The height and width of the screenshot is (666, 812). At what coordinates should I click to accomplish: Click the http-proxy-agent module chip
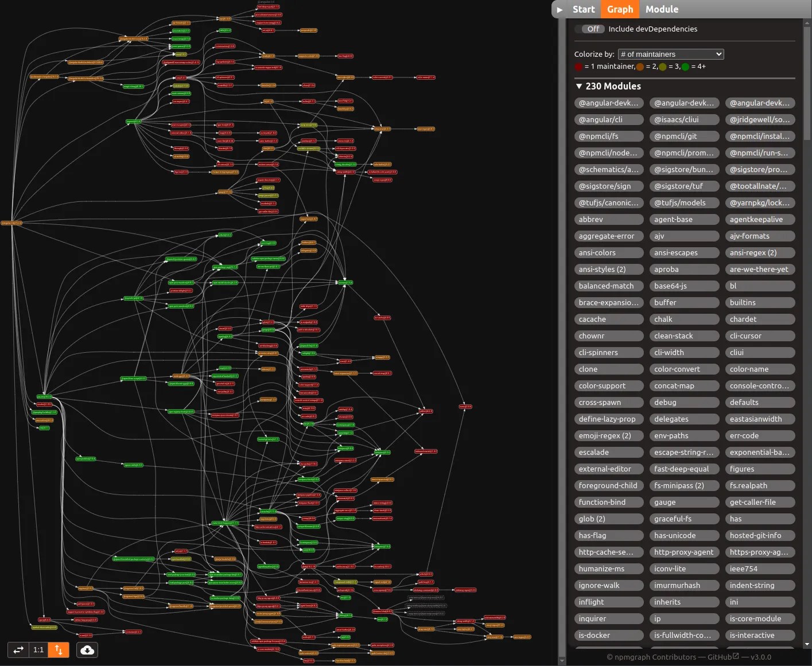pos(685,552)
